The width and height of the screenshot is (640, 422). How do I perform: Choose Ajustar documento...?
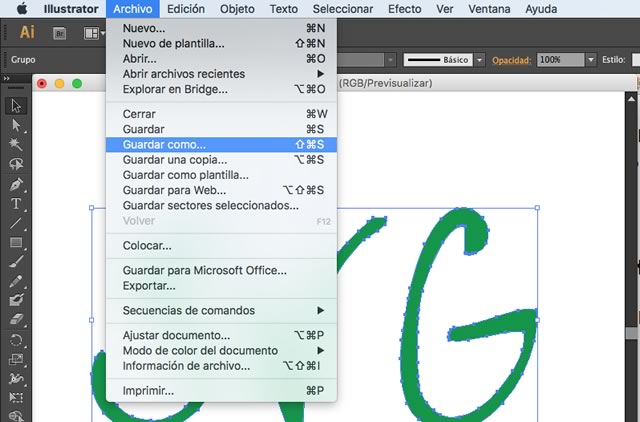point(221,335)
